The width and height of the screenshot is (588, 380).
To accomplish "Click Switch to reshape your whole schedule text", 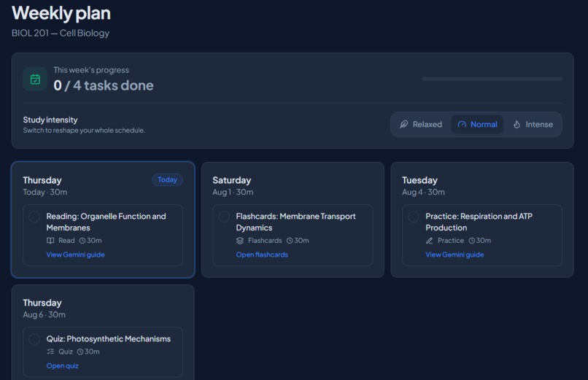I will click(84, 131).
